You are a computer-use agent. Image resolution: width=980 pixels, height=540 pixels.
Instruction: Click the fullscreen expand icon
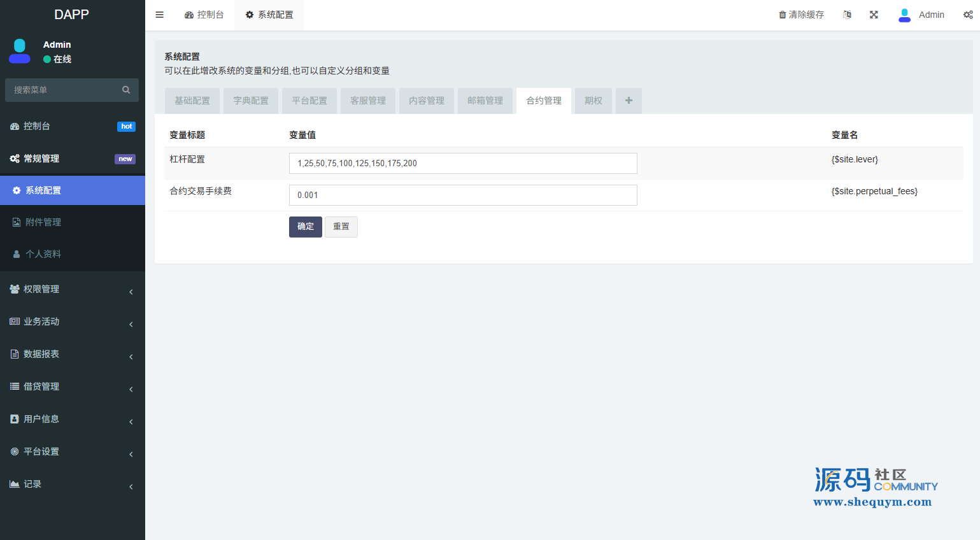(x=874, y=15)
